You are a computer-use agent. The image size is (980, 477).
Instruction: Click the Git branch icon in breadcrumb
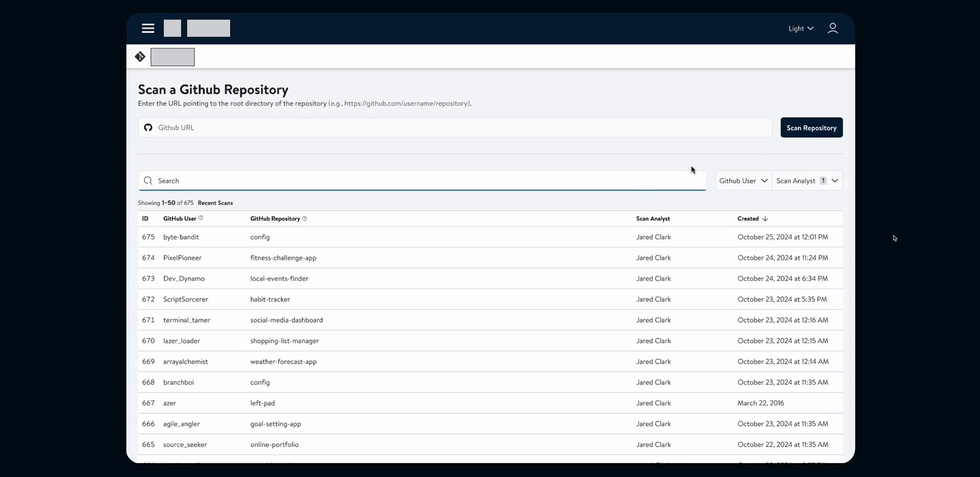click(x=139, y=56)
